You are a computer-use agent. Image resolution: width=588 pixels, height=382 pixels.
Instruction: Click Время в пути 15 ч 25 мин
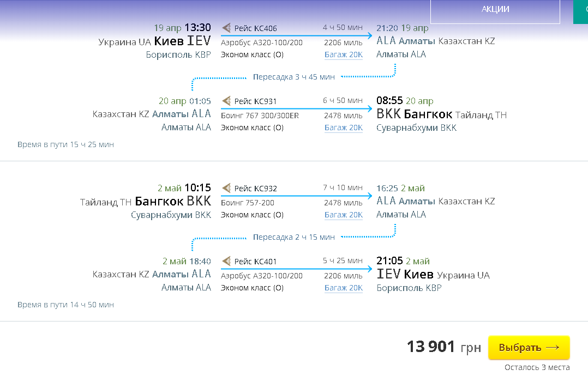pos(65,144)
